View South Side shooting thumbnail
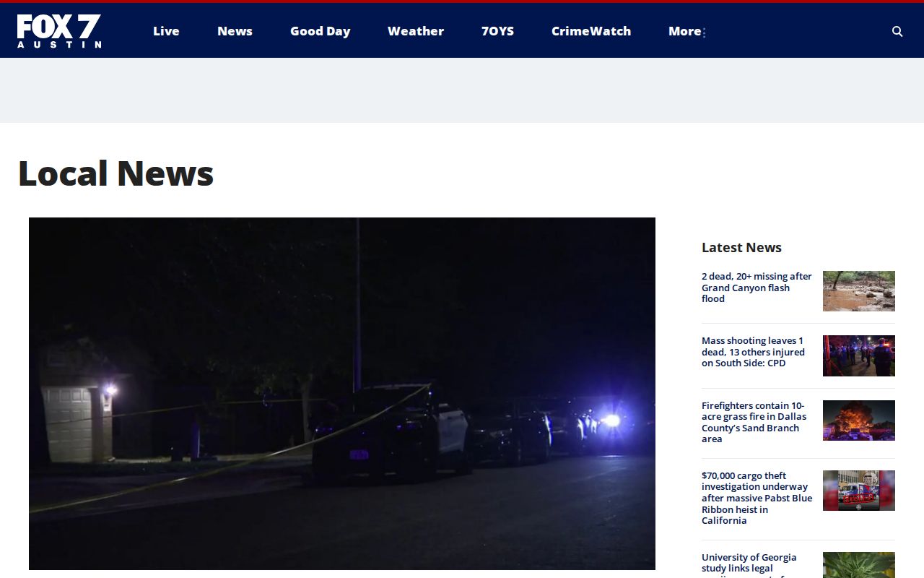Viewport: 924px width, 578px height. click(859, 355)
